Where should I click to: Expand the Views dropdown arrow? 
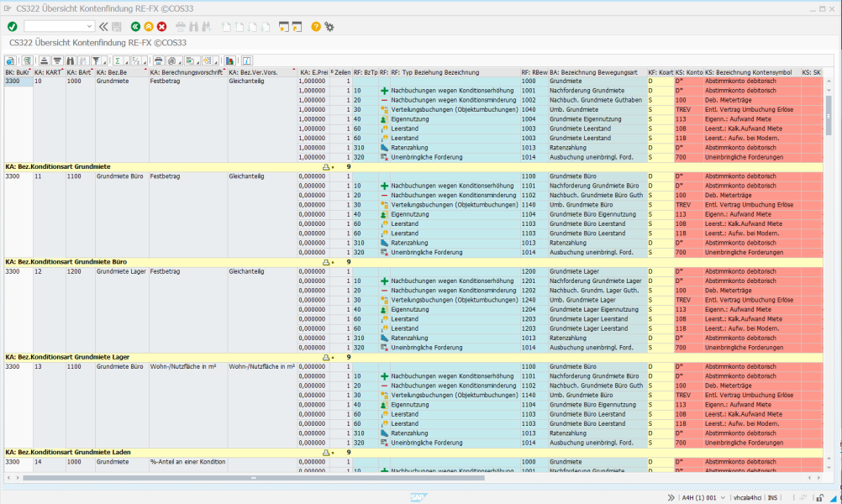(x=180, y=60)
